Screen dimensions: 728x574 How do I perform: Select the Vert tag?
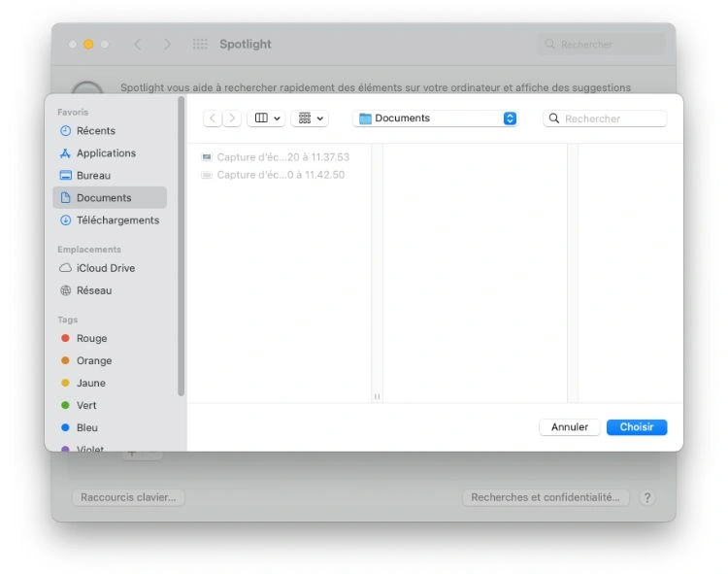point(110,405)
